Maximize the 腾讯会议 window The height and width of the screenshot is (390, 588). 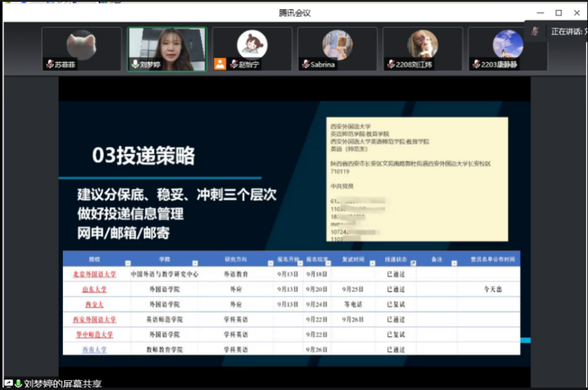click(558, 13)
